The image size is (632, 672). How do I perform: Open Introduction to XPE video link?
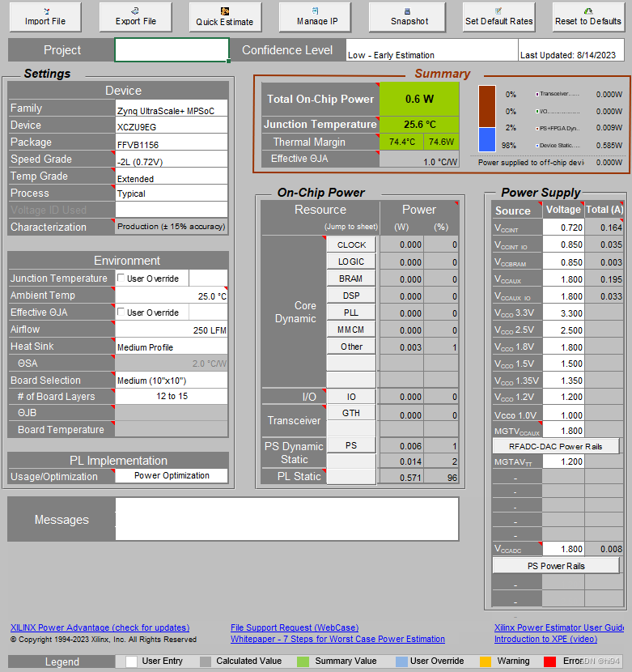[x=546, y=639]
